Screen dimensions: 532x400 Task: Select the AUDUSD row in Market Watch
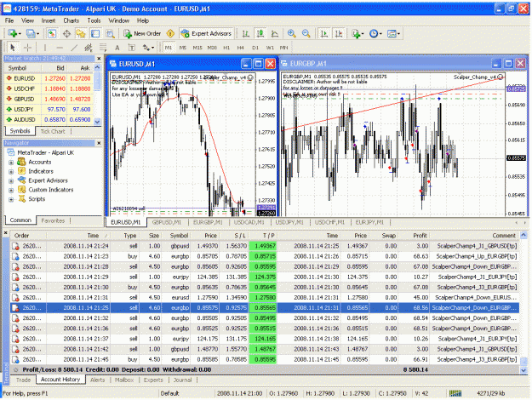(x=49, y=119)
